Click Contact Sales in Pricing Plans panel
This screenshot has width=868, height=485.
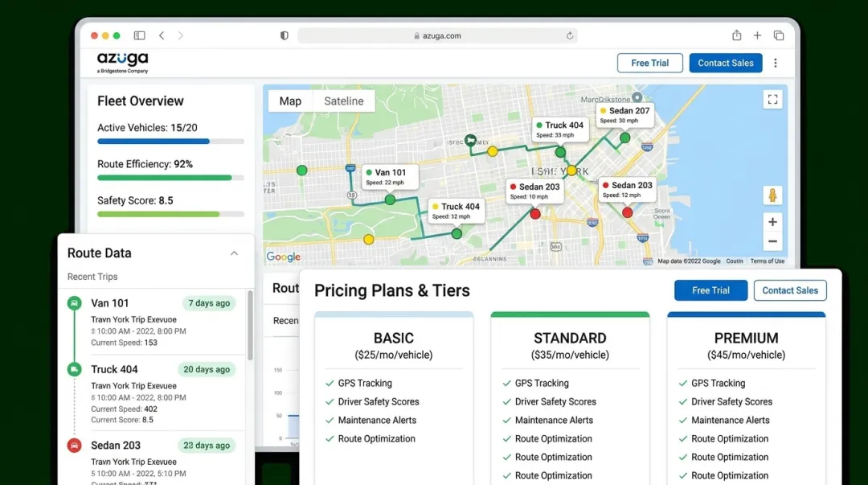790,290
